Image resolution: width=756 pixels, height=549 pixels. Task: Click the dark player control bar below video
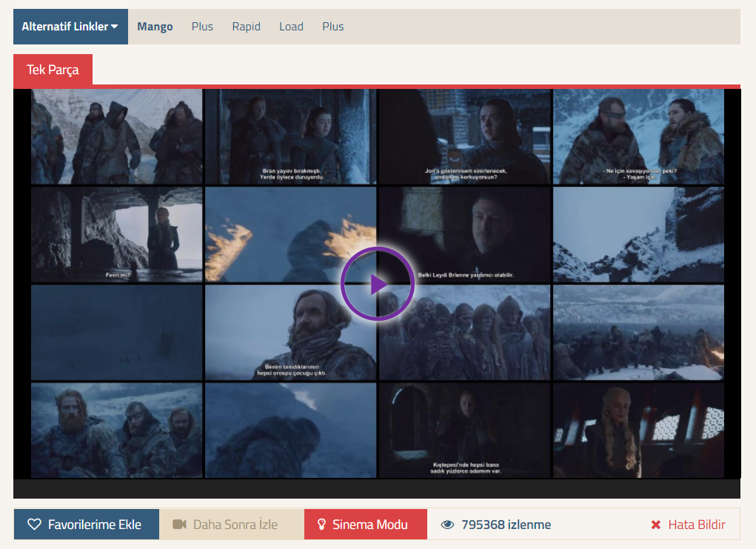point(377,489)
